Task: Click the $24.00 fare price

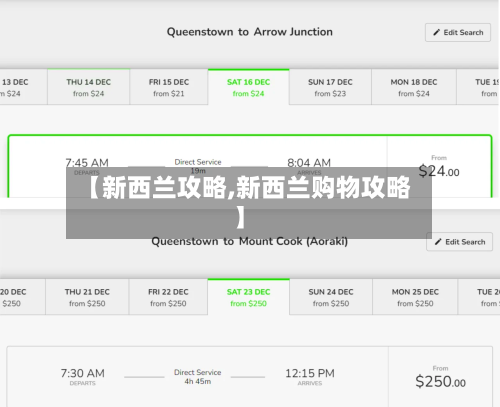Action: coord(439,171)
